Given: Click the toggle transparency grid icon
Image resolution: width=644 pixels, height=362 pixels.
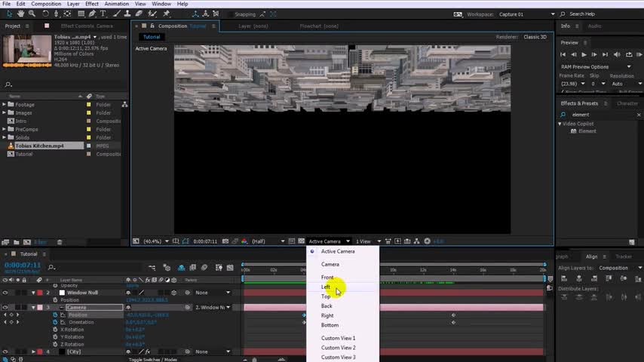Looking at the screenshot, I should pos(302,241).
